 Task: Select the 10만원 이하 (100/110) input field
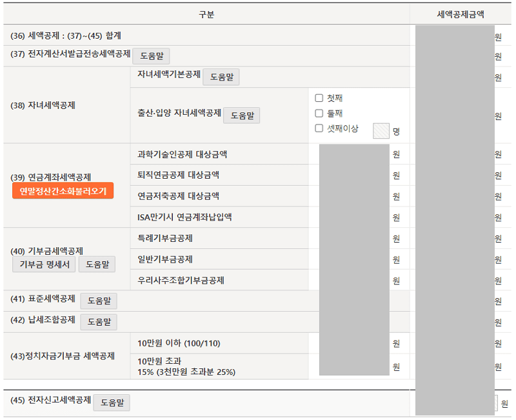point(354,343)
